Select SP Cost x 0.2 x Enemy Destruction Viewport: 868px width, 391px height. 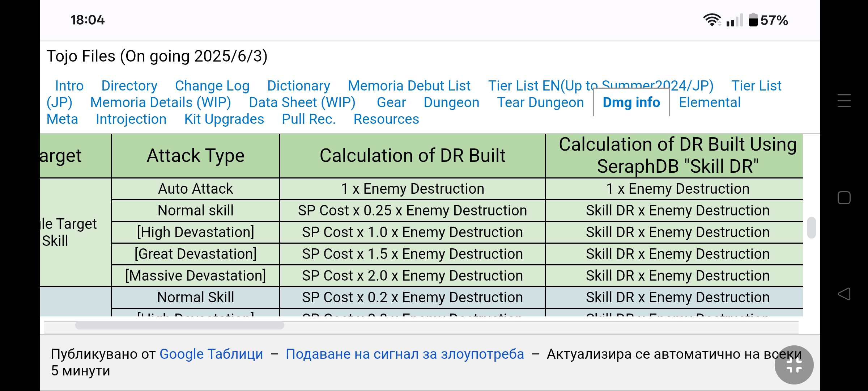point(412,297)
